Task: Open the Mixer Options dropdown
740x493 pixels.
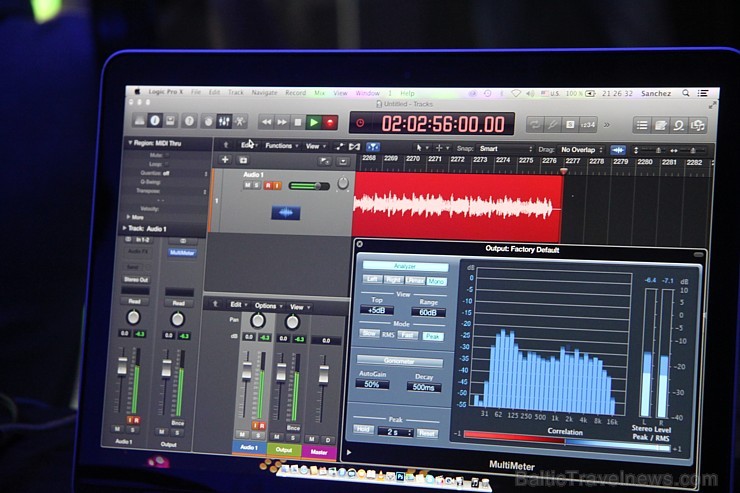Action: coord(268,306)
